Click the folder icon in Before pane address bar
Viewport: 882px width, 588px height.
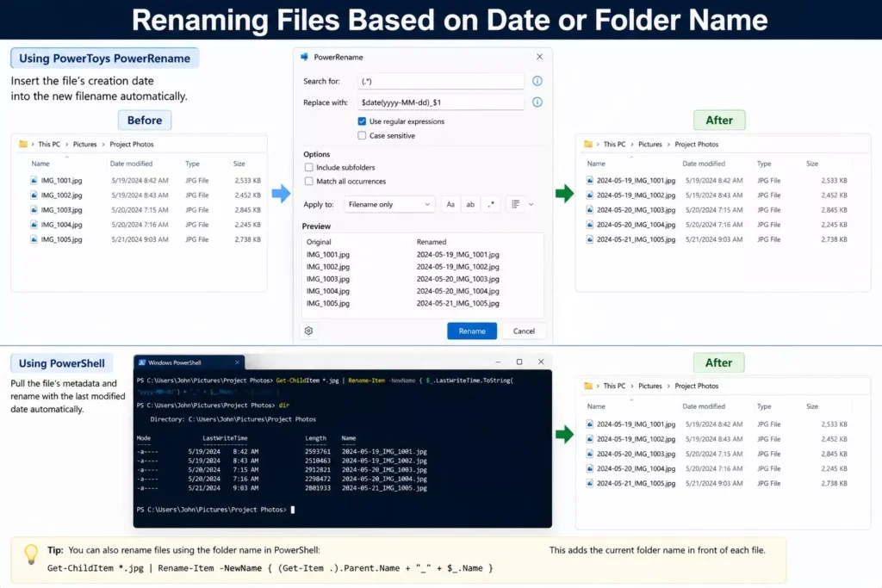pos(23,144)
